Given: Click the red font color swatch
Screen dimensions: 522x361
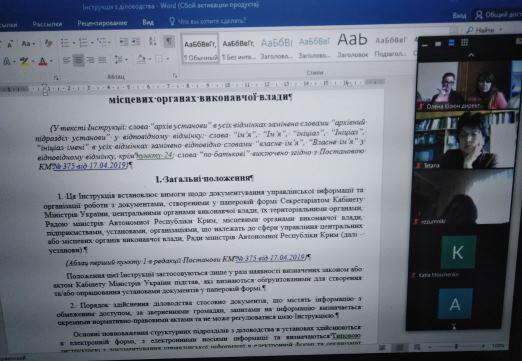Looking at the screenshot, I should pyautogui.click(x=43, y=61).
